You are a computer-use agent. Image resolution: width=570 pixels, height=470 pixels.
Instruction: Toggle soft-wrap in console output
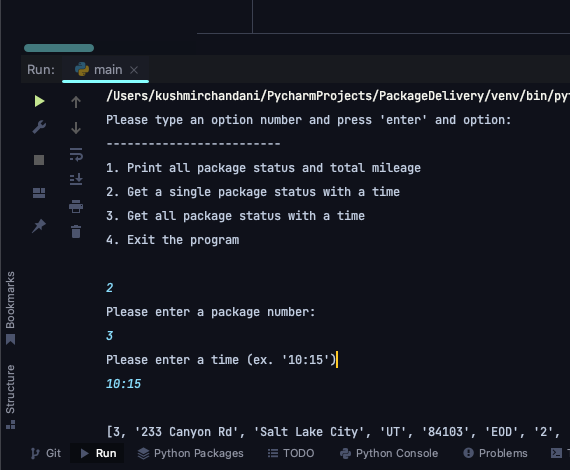click(x=76, y=154)
